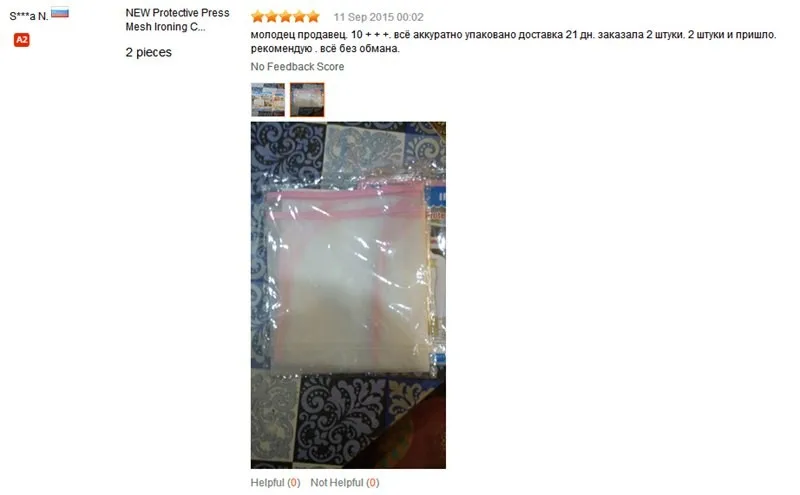Click the pink mesh border in the photo
This screenshot has height=495, width=800.
(x=347, y=195)
